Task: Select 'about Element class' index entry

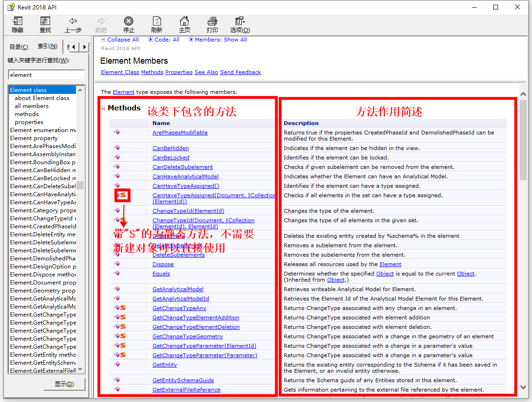Action: click(42, 98)
